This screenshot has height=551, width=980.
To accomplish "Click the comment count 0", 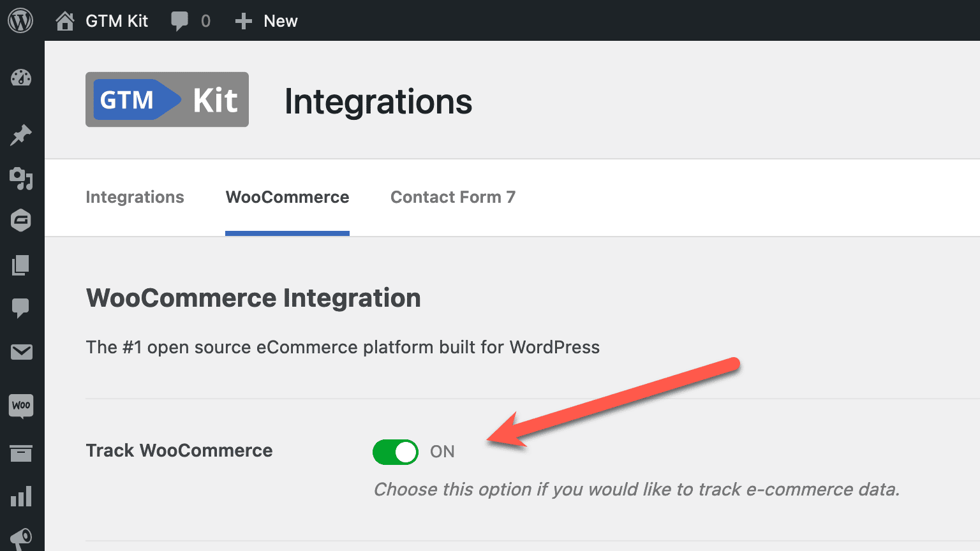I will coord(205,21).
